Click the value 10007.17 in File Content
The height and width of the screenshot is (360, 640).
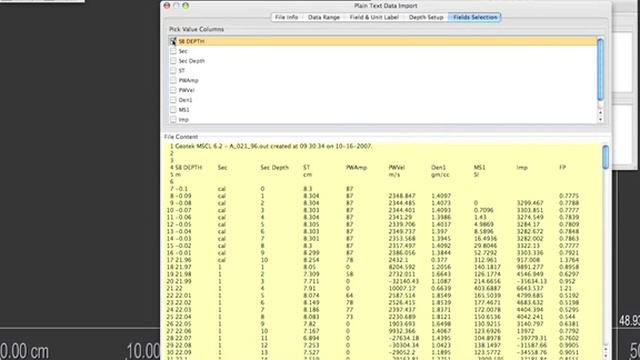point(402,289)
